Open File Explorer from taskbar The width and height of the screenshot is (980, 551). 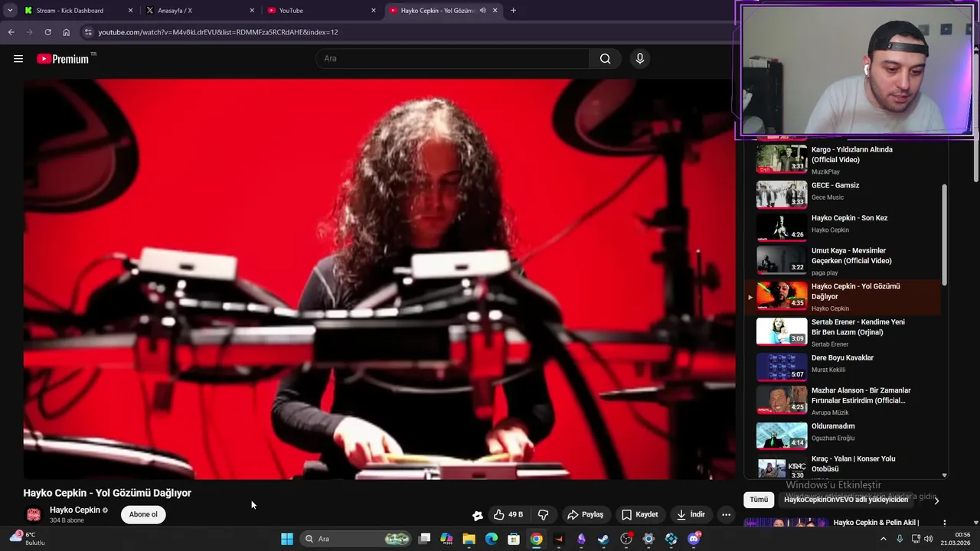point(469,539)
